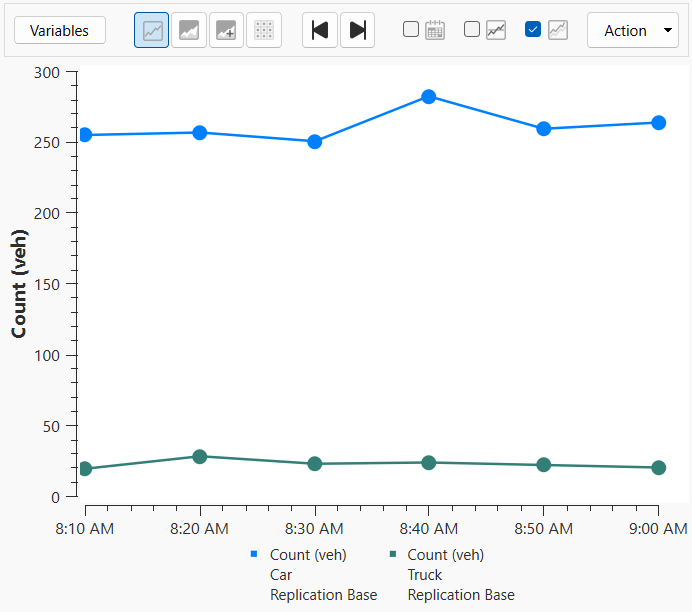Click the Truck data point at 8:50 AM

coord(544,465)
